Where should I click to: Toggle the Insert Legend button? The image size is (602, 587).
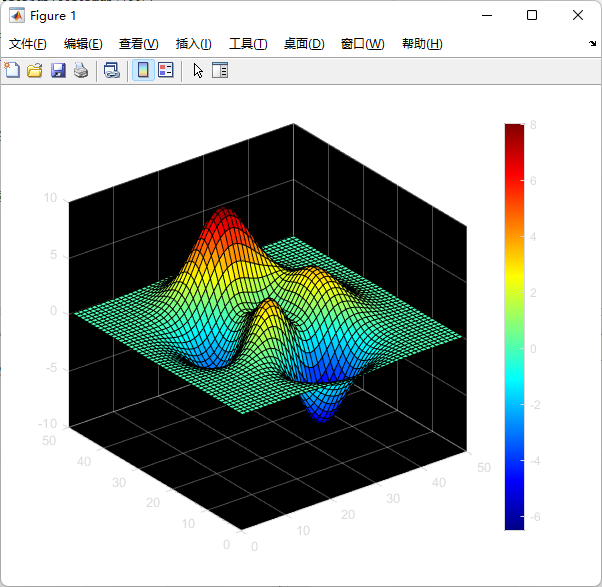click(166, 70)
